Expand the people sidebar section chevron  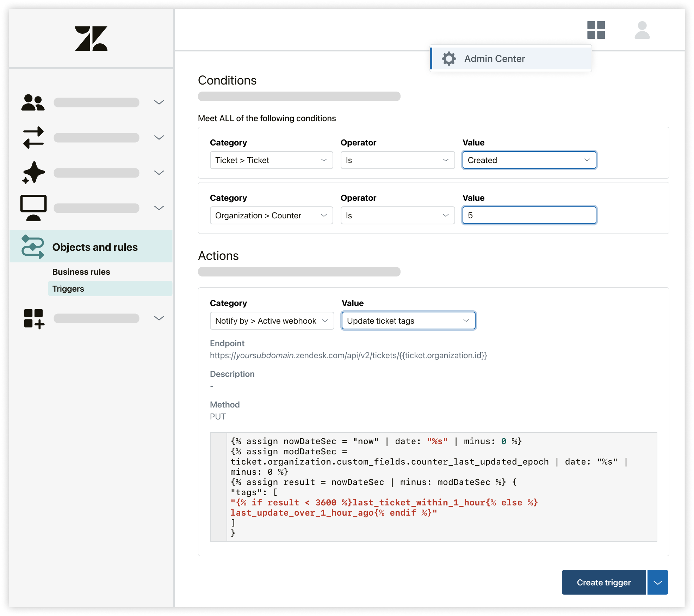pyautogui.click(x=159, y=102)
